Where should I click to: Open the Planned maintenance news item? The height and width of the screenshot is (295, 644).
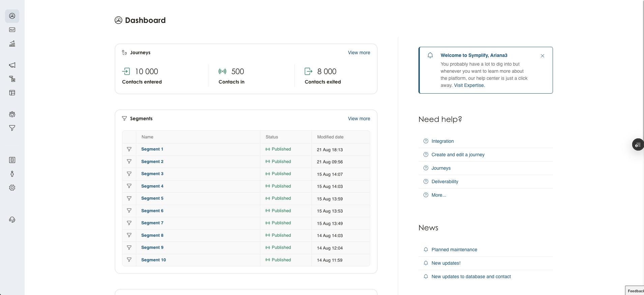[x=454, y=250]
